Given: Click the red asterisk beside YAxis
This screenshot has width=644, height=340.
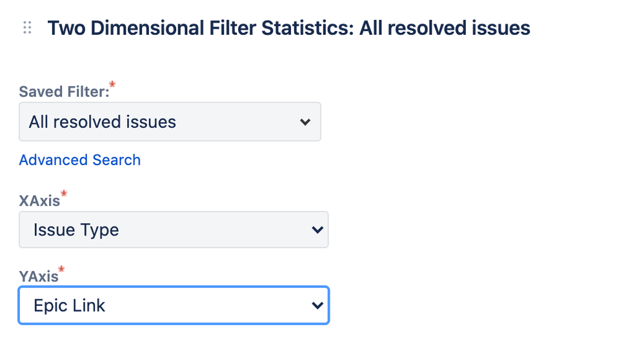Looking at the screenshot, I should pos(61,270).
